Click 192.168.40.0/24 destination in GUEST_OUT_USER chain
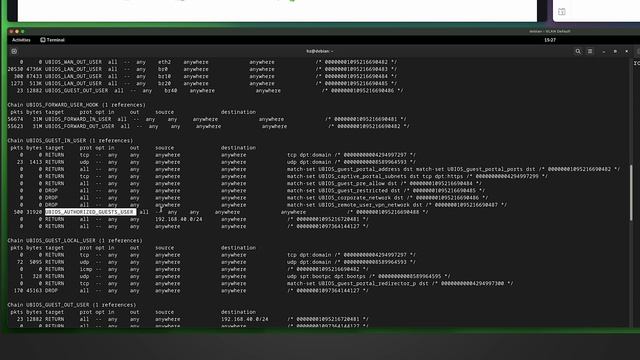Viewport: 640px width, 360px height. coord(244,319)
